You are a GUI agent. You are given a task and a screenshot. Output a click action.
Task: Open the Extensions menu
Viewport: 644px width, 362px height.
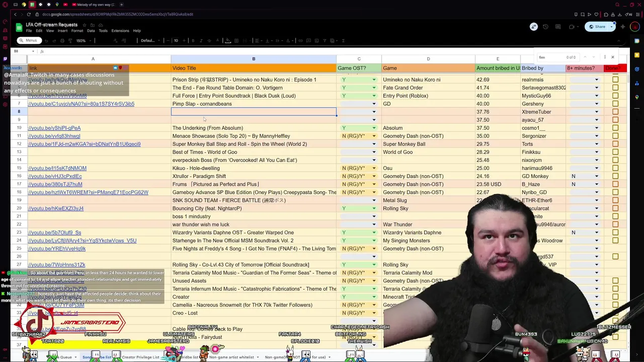120,31
